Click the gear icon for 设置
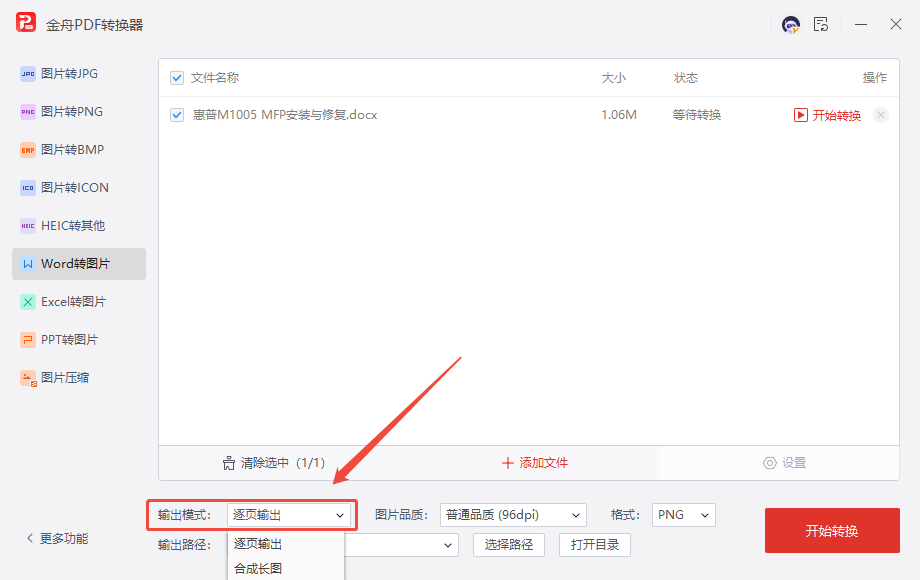The width and height of the screenshot is (920, 580). [x=769, y=463]
